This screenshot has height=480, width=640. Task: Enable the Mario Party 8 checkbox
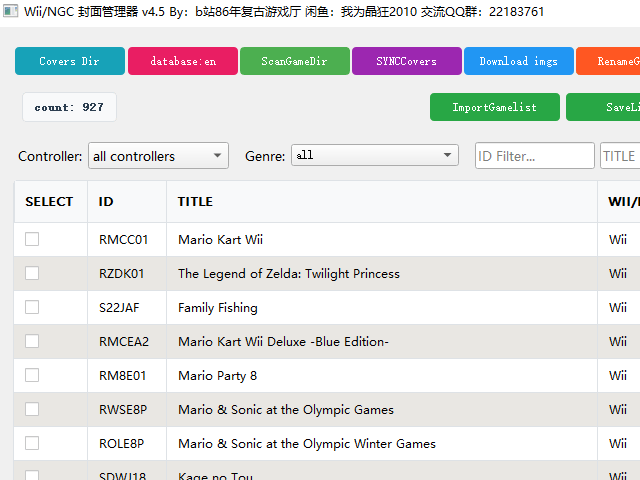click(32, 375)
